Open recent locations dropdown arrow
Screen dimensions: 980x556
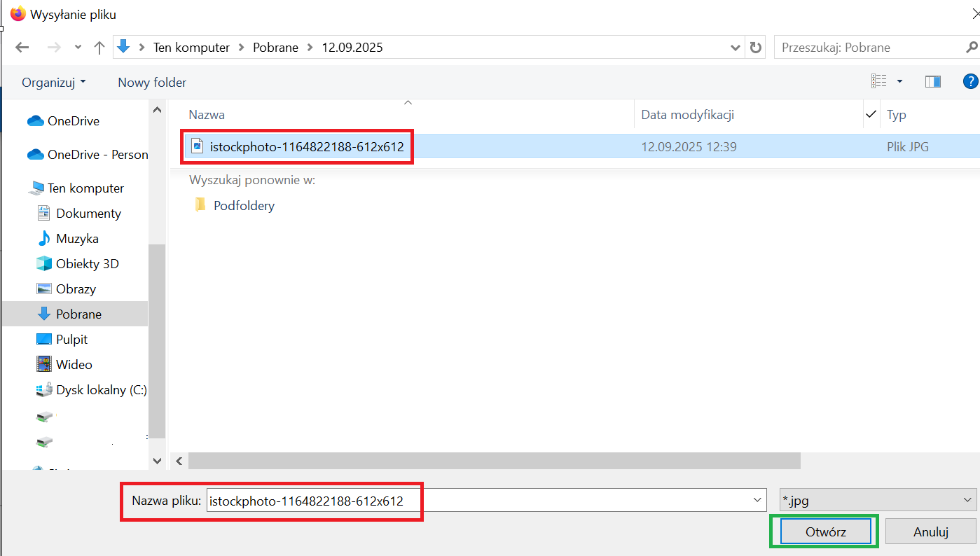point(76,48)
